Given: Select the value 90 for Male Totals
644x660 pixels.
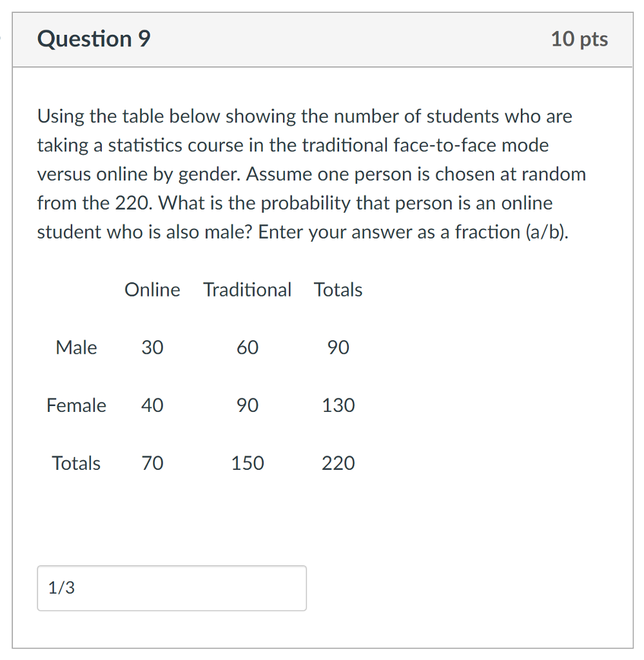Looking at the screenshot, I should pyautogui.click(x=338, y=347).
